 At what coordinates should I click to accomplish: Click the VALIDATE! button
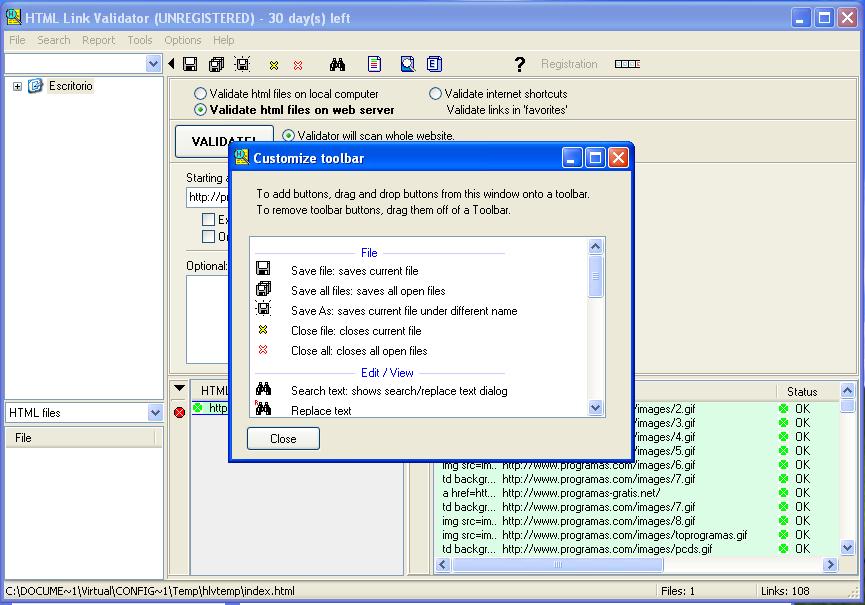(224, 141)
